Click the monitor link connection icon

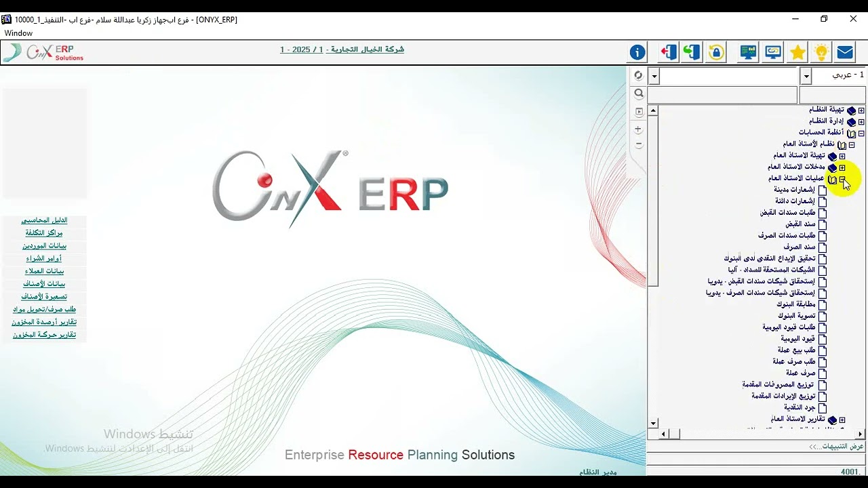[773, 52]
